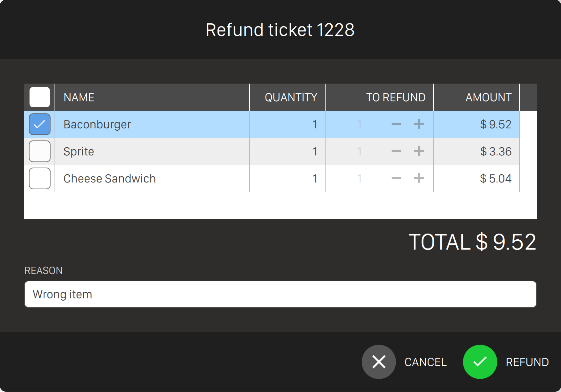The height and width of the screenshot is (392, 561).
Task: Click the TO REFUND column header
Action: point(395,97)
